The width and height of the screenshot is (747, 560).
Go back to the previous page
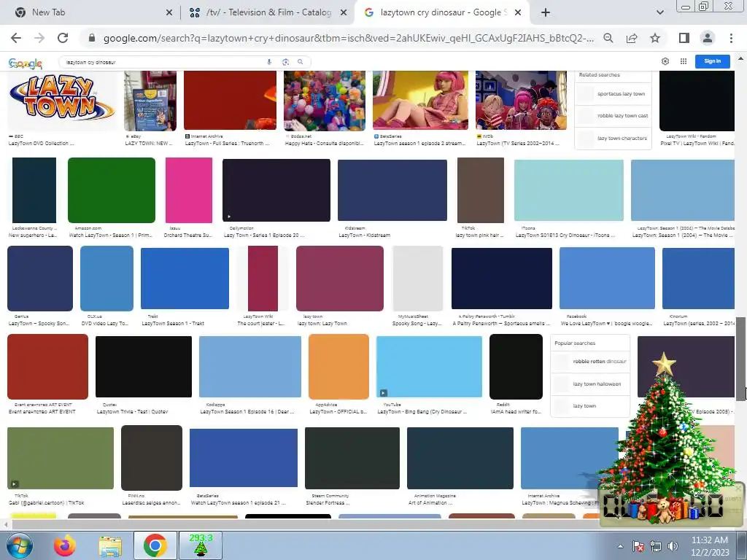tap(16, 38)
